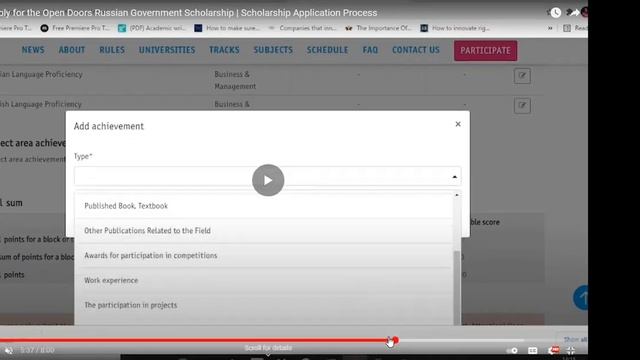Go to TRACKS section
This screenshot has width=640, height=360.
click(x=224, y=50)
